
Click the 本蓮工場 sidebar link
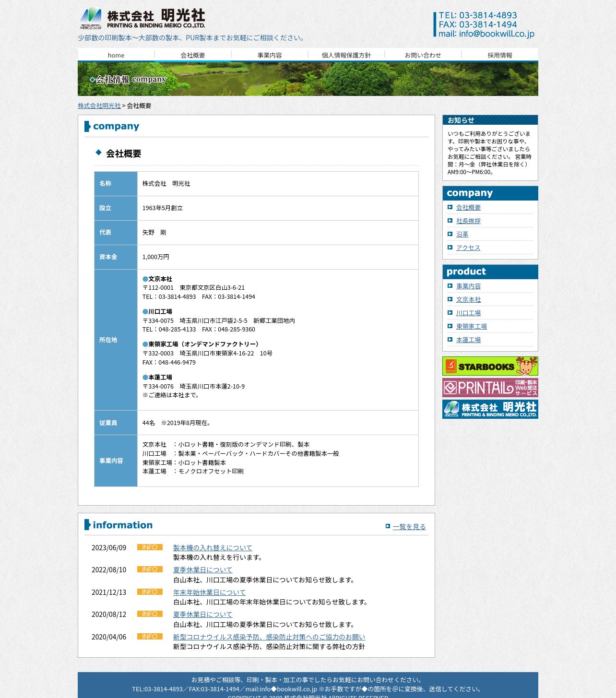[x=468, y=340]
